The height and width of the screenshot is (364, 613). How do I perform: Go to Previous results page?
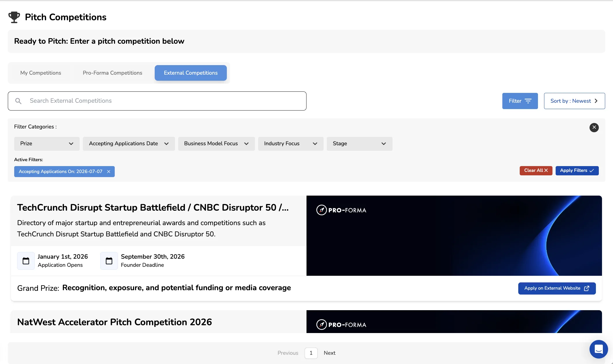point(288,353)
